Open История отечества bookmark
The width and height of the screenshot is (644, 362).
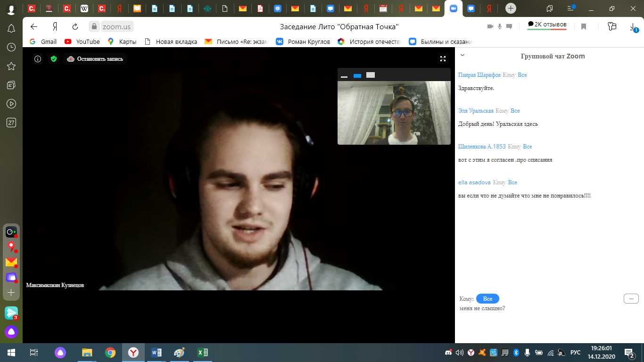pyautogui.click(x=369, y=41)
